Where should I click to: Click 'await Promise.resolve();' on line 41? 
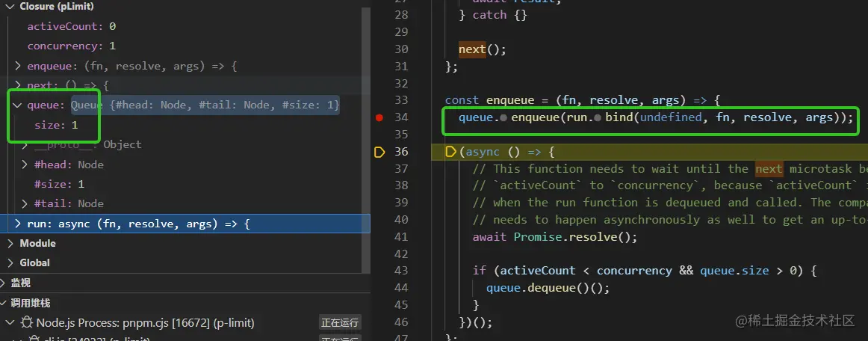(555, 237)
